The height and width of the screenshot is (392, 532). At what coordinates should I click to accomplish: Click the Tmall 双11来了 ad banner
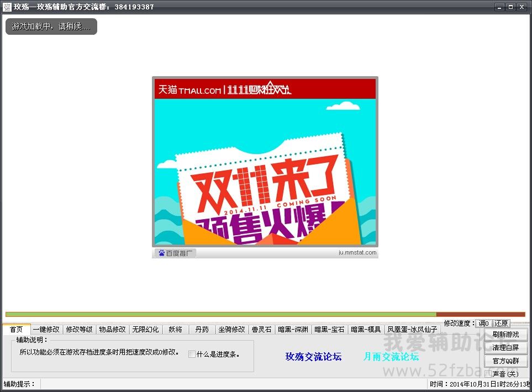pyautogui.click(x=265, y=162)
